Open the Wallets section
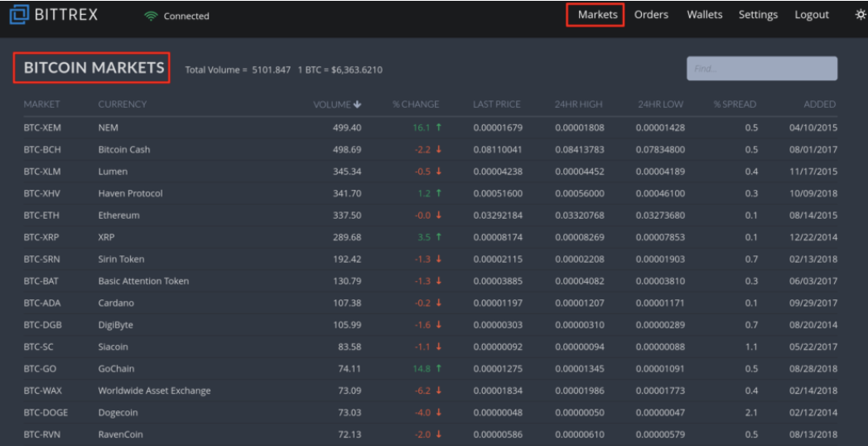This screenshot has width=868, height=446. pyautogui.click(x=704, y=15)
